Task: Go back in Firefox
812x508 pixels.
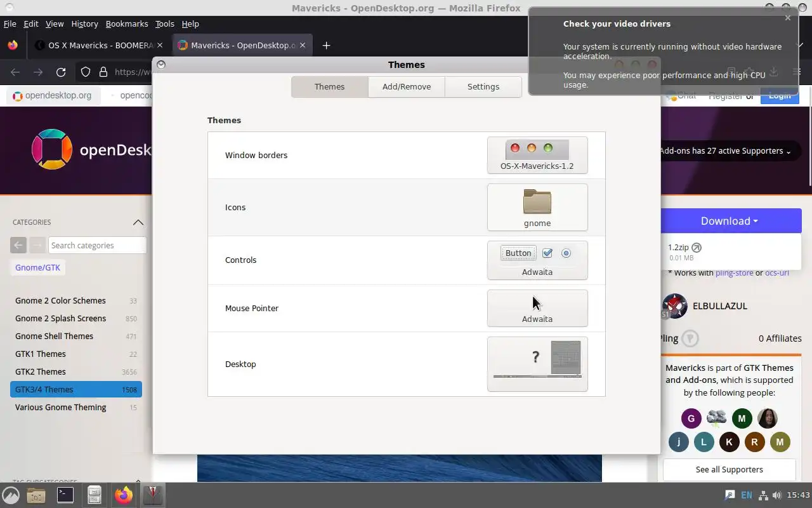Action: click(x=15, y=72)
